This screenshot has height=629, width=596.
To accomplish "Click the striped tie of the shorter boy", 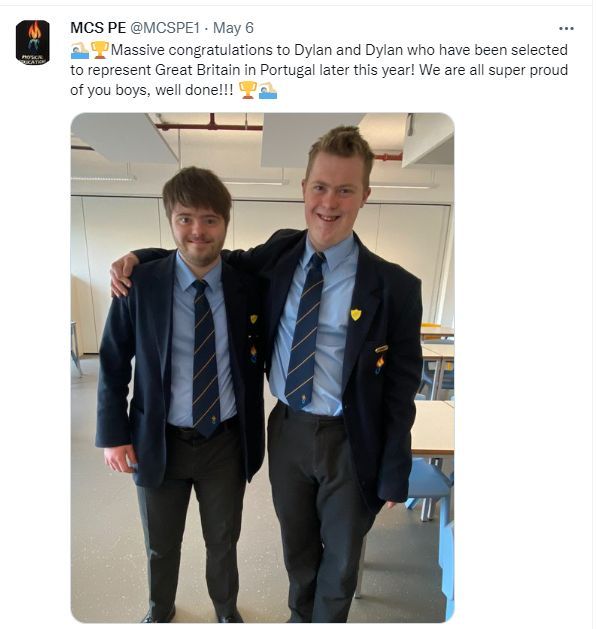I will tap(206, 357).
